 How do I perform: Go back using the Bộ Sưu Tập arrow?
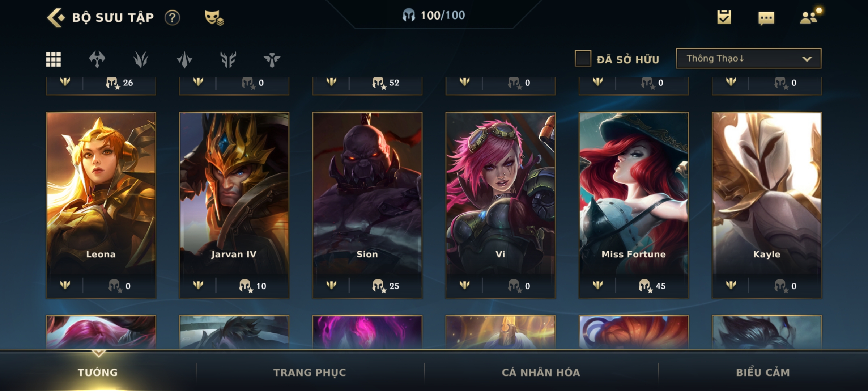(56, 17)
